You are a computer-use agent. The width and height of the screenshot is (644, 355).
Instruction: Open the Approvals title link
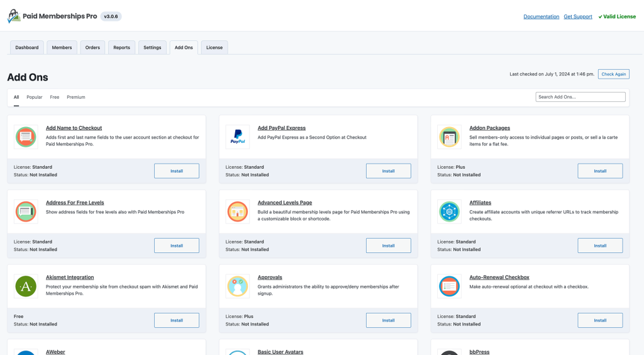tap(270, 278)
